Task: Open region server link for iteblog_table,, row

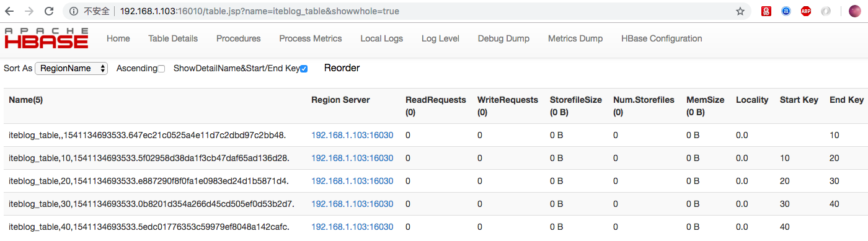Action: [352, 135]
